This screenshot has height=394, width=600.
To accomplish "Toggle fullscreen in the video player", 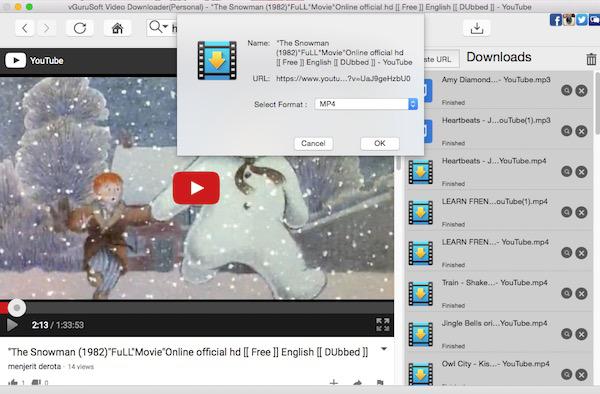I will pos(383,325).
